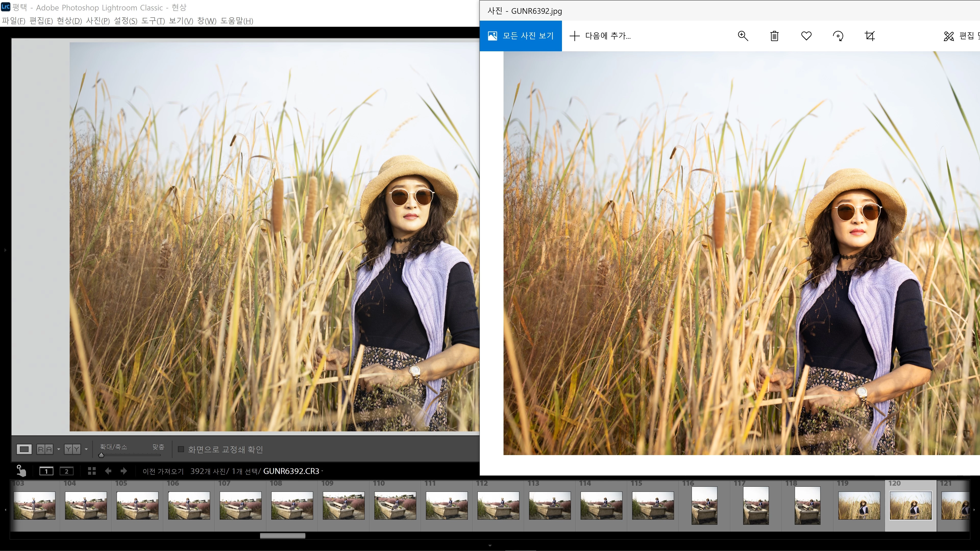This screenshot has width=980, height=551.
Task: Open the crop tool in Photos
Action: (870, 36)
